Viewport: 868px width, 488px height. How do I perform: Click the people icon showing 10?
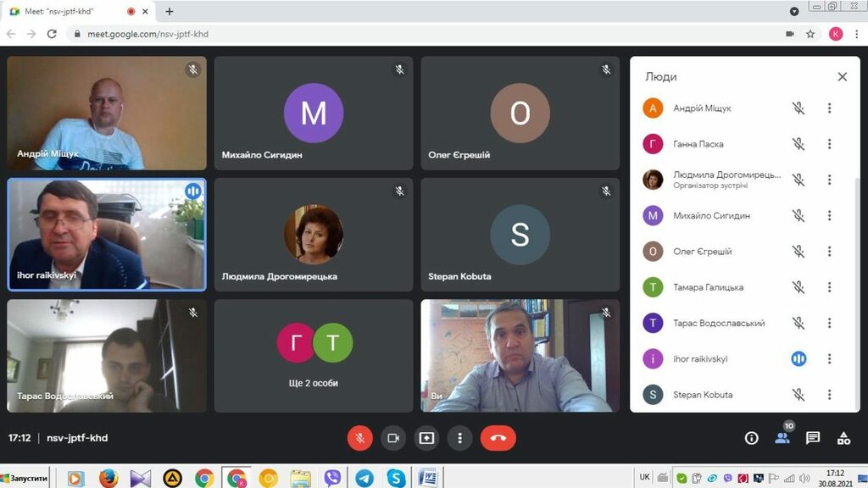(782, 438)
